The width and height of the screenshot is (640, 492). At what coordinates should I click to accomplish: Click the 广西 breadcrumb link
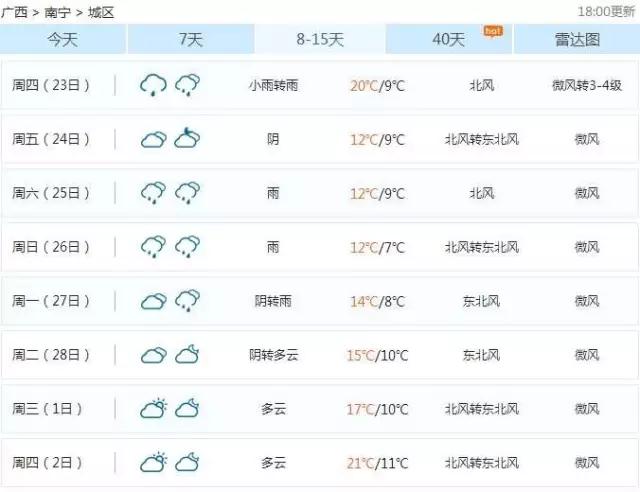[x=14, y=12]
